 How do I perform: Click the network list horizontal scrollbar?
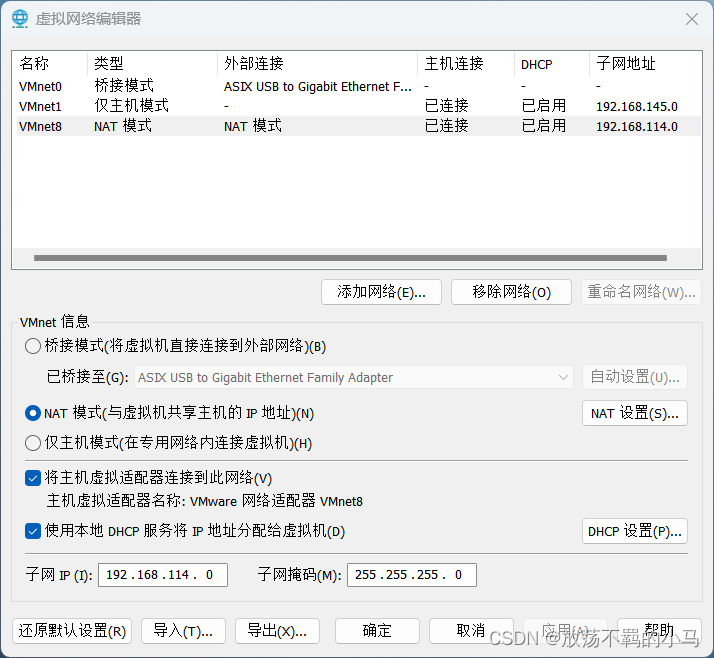pyautogui.click(x=350, y=258)
